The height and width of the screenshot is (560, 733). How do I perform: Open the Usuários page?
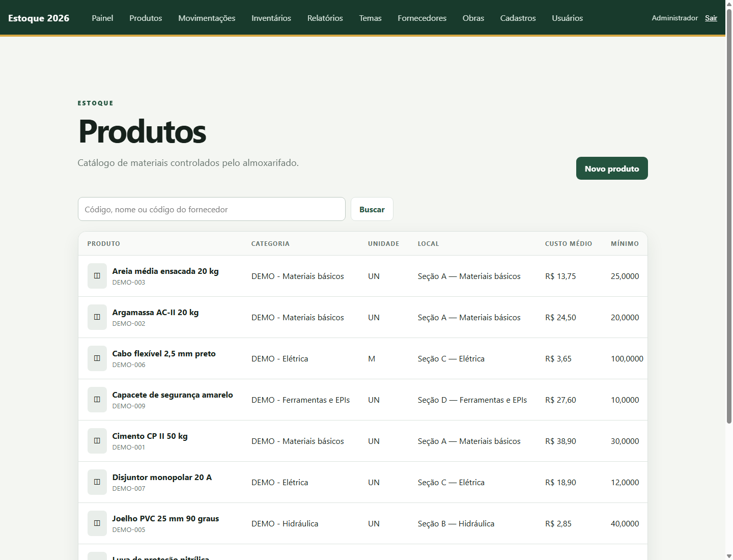[x=568, y=18]
